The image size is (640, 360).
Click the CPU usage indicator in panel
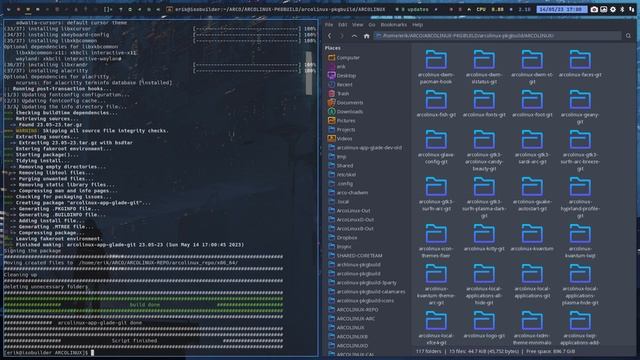pos(490,9)
